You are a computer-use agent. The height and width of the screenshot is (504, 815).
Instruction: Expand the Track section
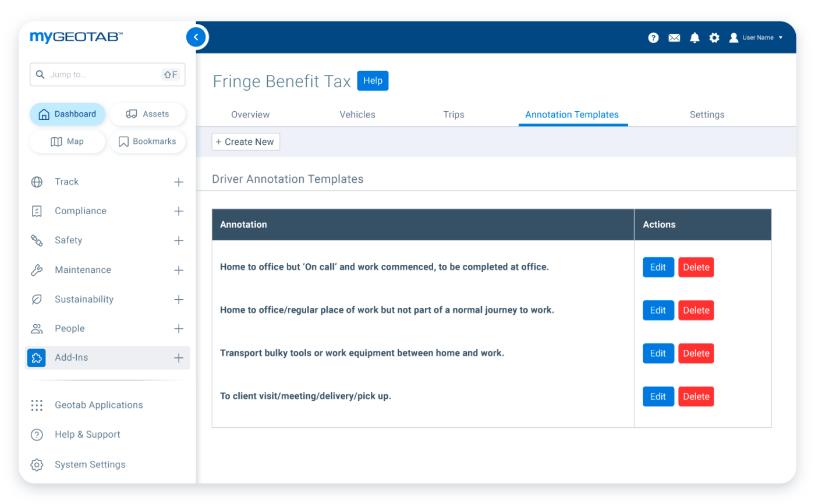(x=179, y=182)
